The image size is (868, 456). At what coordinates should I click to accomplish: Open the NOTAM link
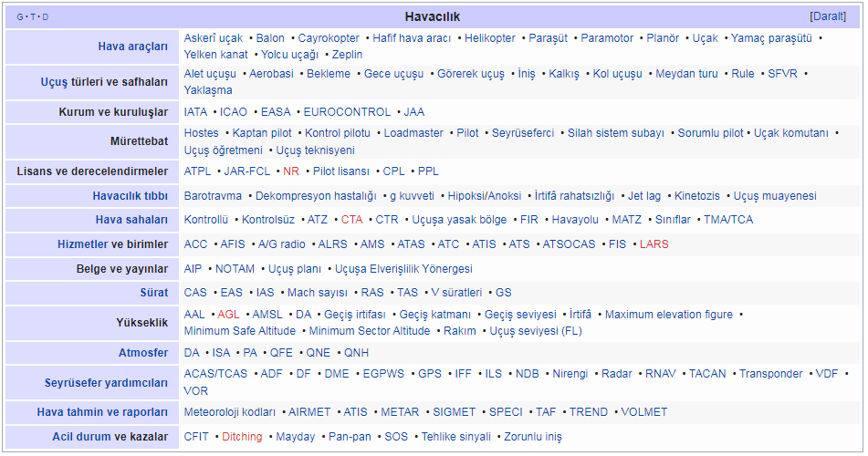(235, 269)
